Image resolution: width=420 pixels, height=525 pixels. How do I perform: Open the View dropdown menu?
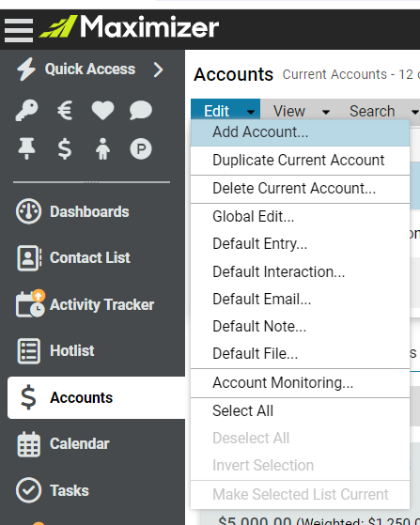pos(301,111)
